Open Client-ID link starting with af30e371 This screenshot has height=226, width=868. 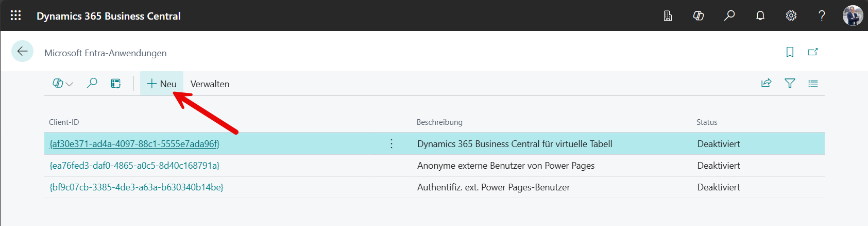(134, 144)
